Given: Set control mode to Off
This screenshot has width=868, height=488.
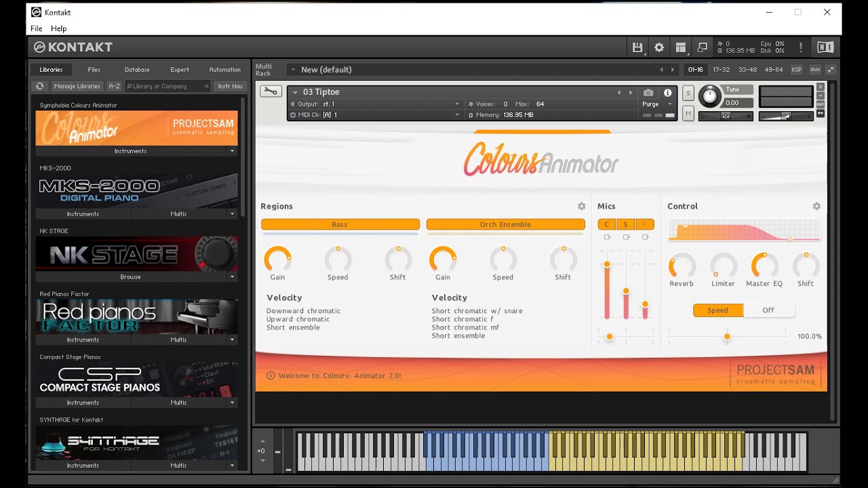Looking at the screenshot, I should (768, 310).
